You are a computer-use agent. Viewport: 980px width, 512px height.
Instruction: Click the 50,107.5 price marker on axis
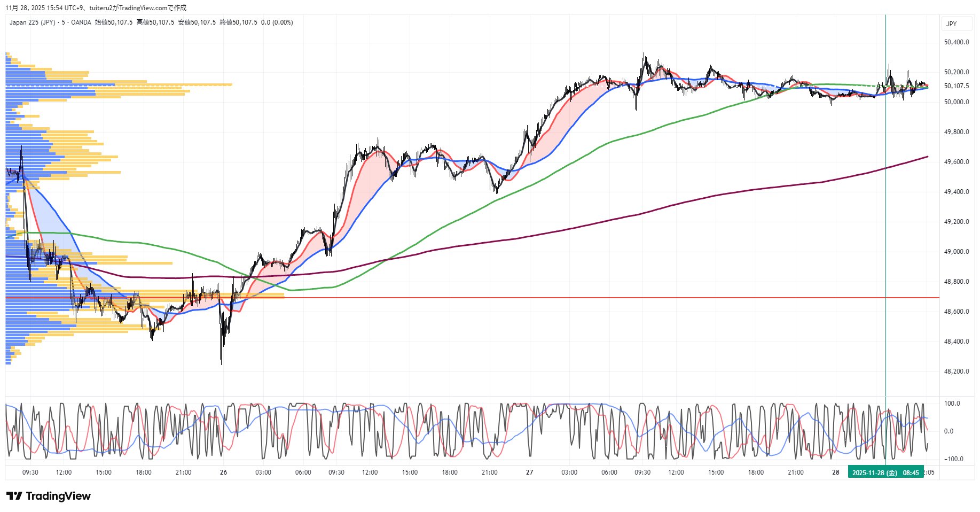[x=956, y=86]
